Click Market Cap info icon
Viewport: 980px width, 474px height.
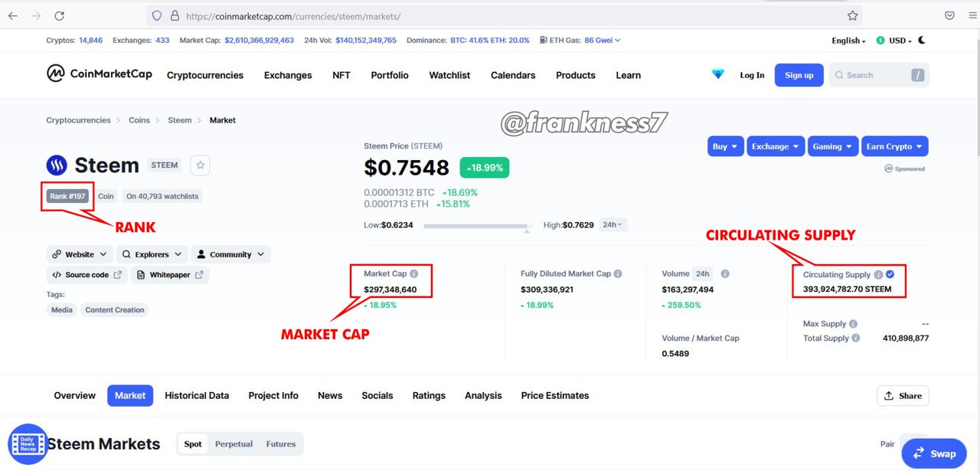(x=414, y=273)
